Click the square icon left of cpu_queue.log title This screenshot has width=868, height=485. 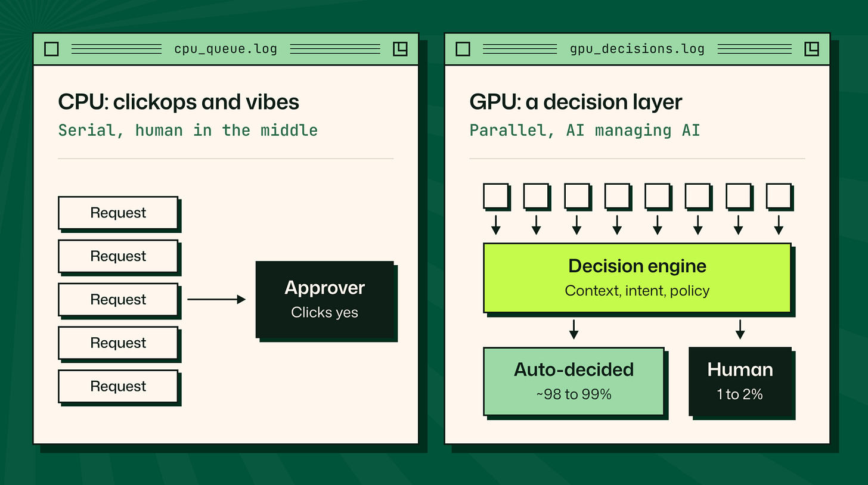[x=52, y=49]
